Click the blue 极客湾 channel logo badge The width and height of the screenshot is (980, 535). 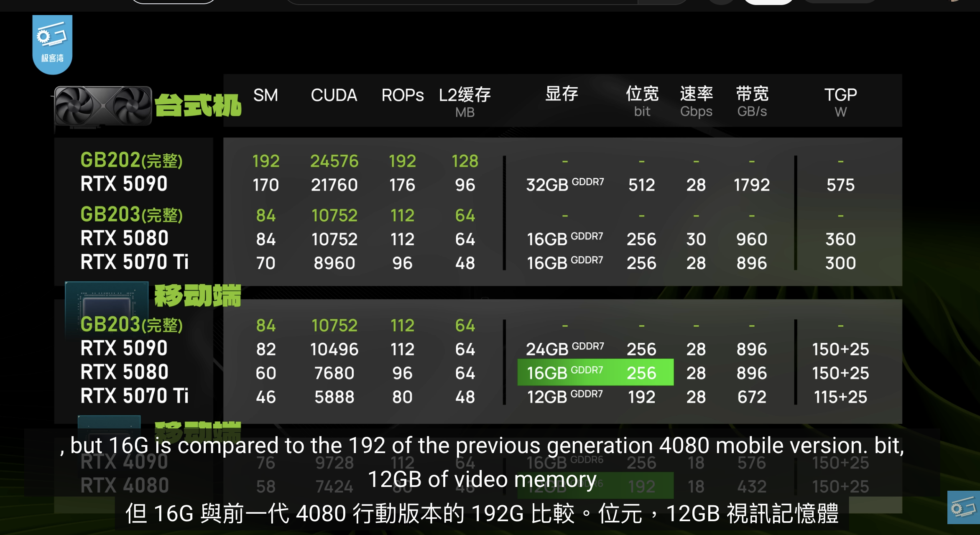point(52,44)
